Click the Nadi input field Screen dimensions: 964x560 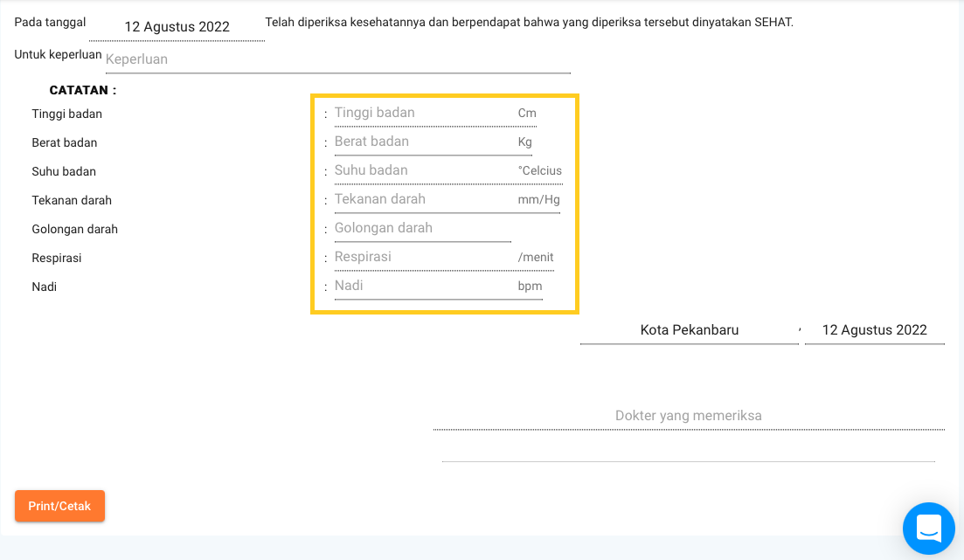click(x=425, y=287)
